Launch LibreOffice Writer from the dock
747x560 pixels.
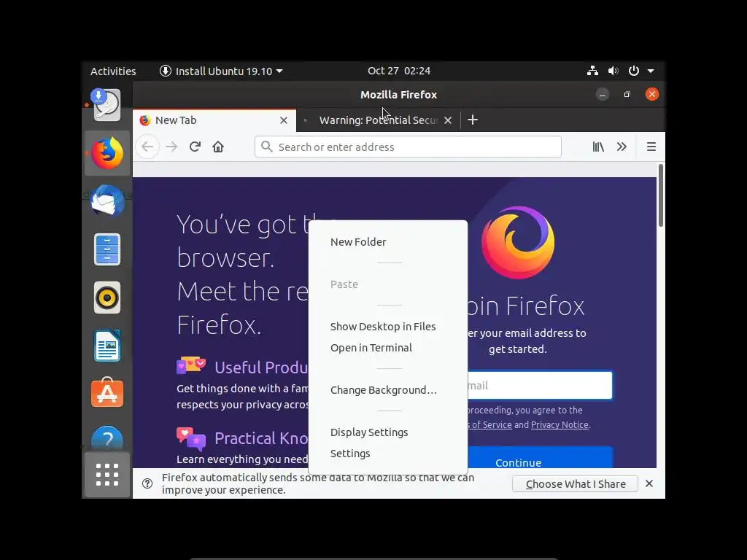[x=107, y=346]
